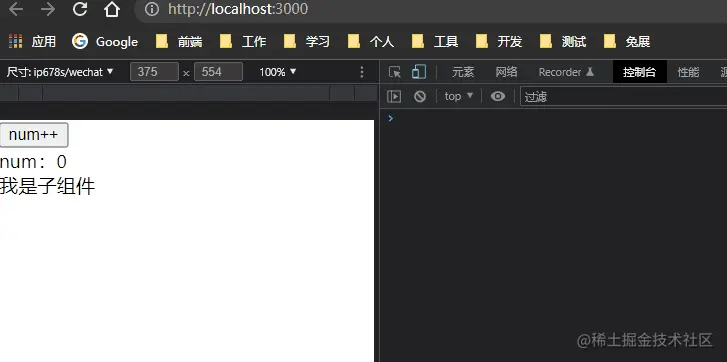The height and width of the screenshot is (362, 727).
Task: Click the viewport width field 375
Action: (x=154, y=72)
